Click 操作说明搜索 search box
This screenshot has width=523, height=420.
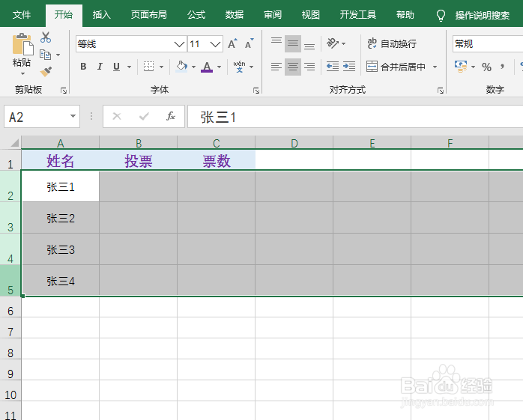(x=483, y=15)
